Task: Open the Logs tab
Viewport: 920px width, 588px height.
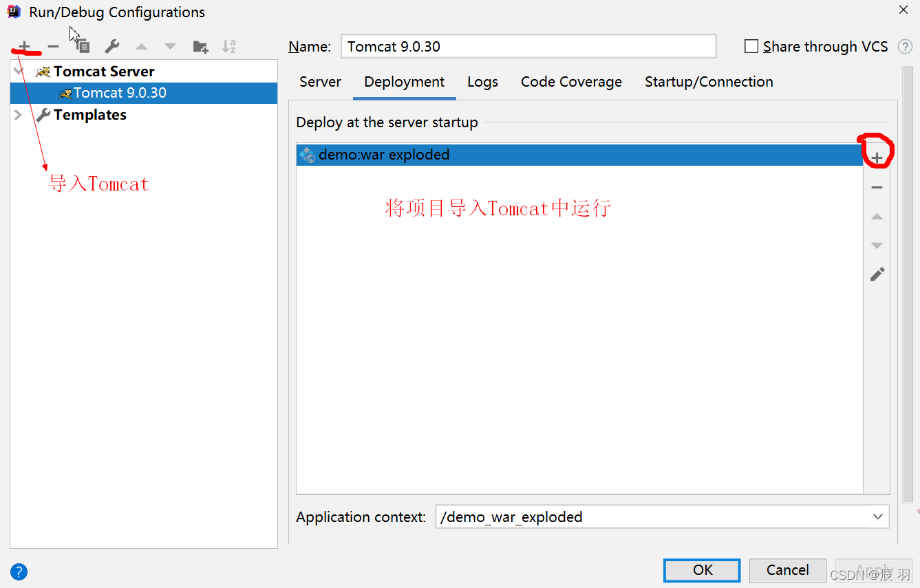Action: [482, 82]
